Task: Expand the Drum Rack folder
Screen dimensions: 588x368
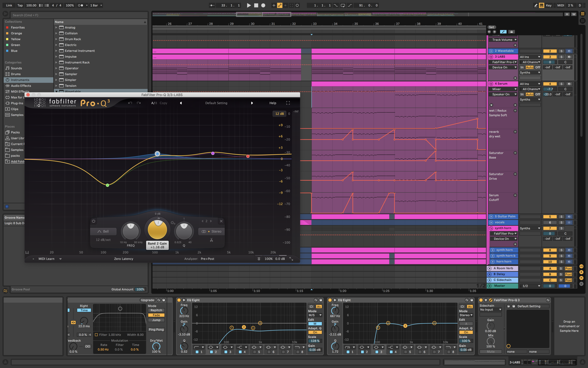Action: click(x=56, y=39)
